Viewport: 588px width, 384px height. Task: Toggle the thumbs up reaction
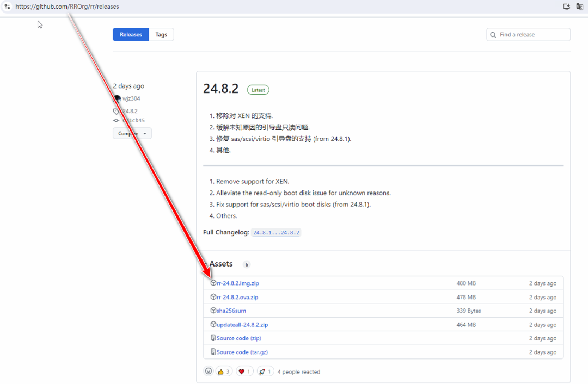tap(224, 371)
